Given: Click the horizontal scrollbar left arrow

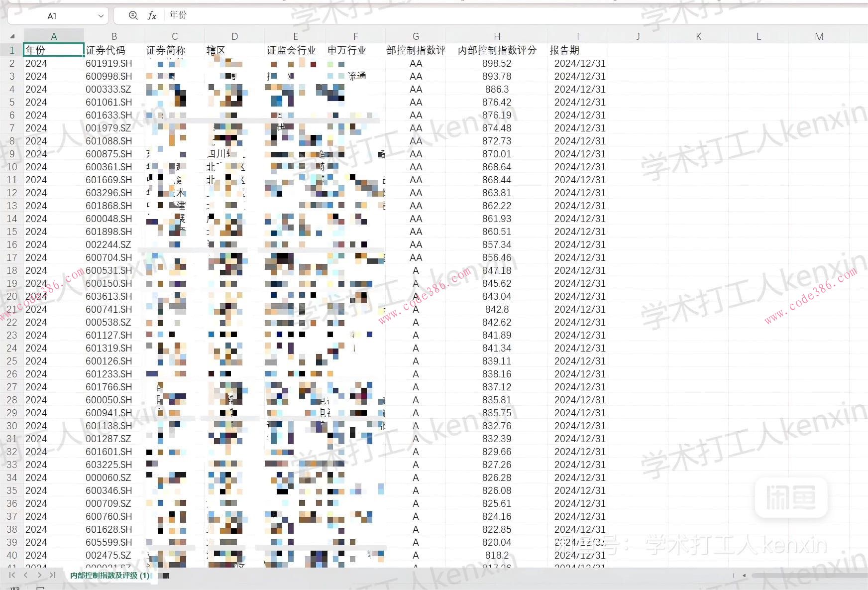Looking at the screenshot, I should click(744, 576).
